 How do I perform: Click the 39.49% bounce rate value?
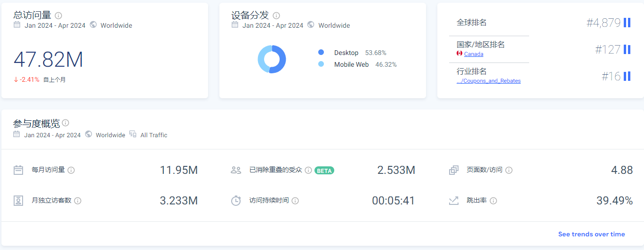[614, 201]
